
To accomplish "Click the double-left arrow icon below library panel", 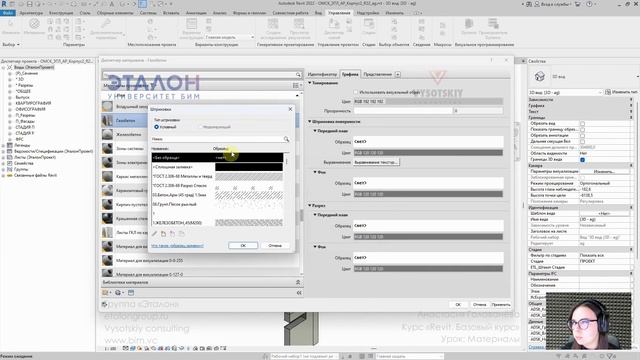I will click(299, 293).
